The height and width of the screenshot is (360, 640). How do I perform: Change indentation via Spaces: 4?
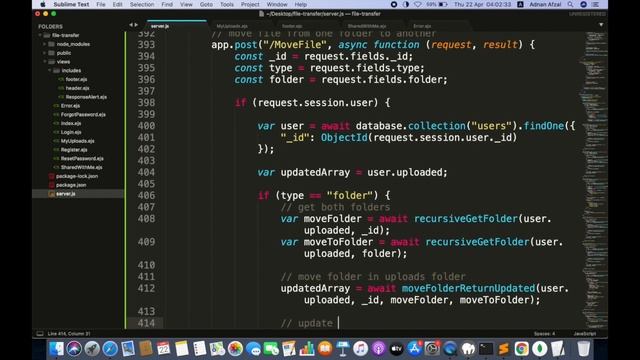(544, 333)
